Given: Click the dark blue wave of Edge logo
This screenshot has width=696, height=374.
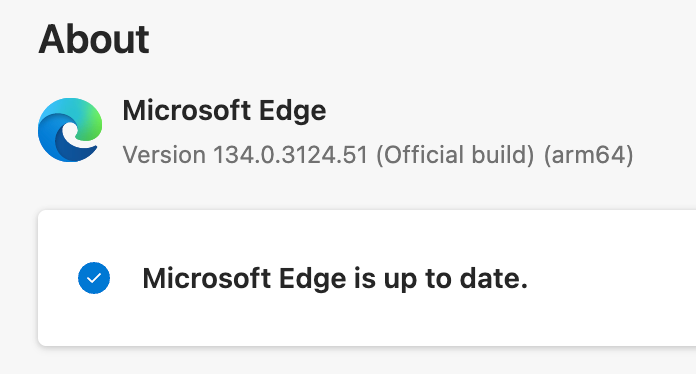Looking at the screenshot, I should click(x=73, y=149).
